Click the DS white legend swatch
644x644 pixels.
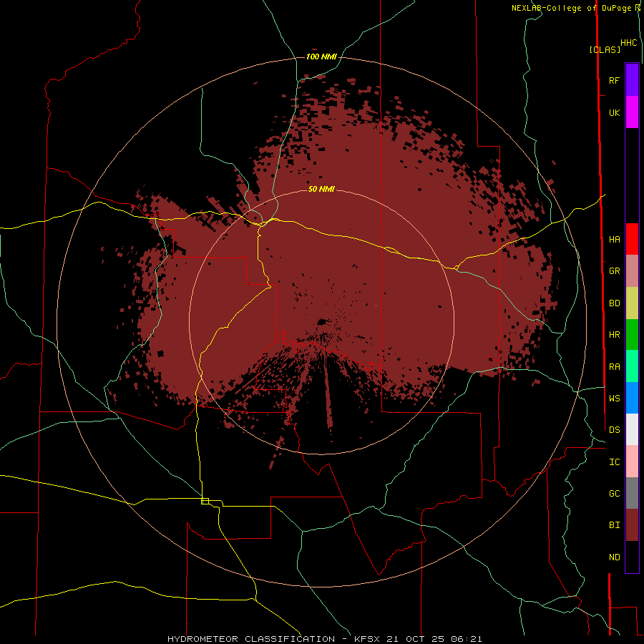click(632, 429)
